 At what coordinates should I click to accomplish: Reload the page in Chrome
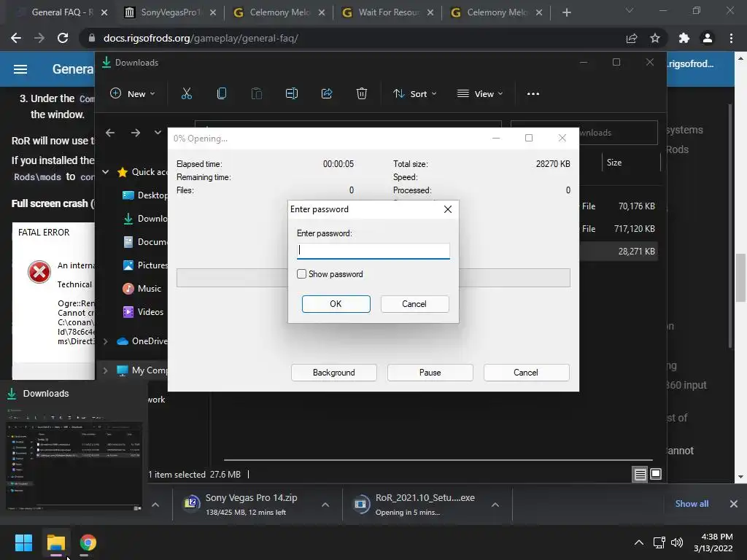[x=63, y=38]
